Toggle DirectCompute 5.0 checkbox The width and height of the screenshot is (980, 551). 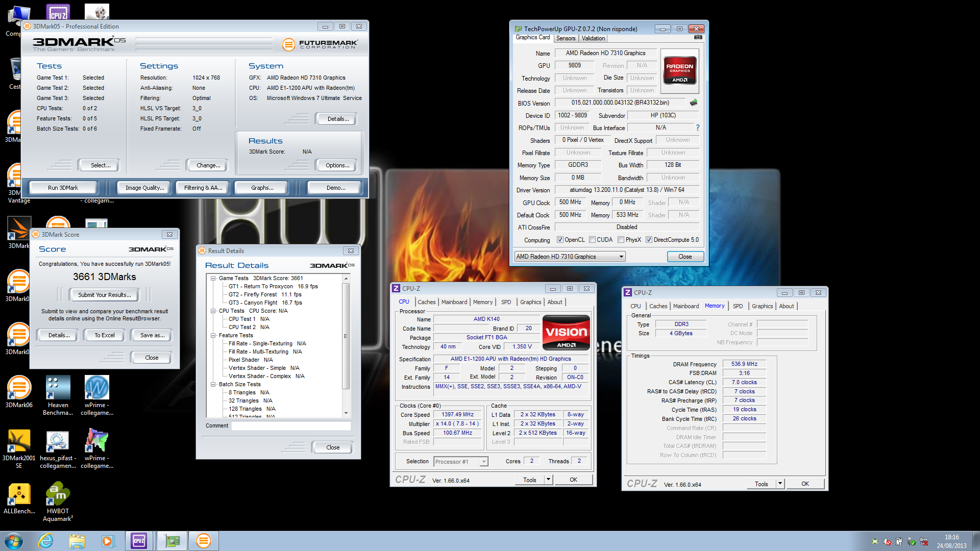[649, 240]
